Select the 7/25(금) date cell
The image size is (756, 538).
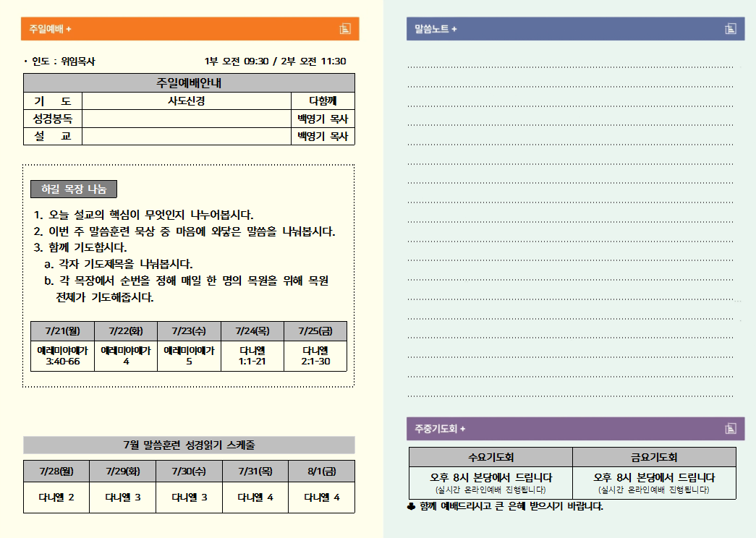coord(315,331)
